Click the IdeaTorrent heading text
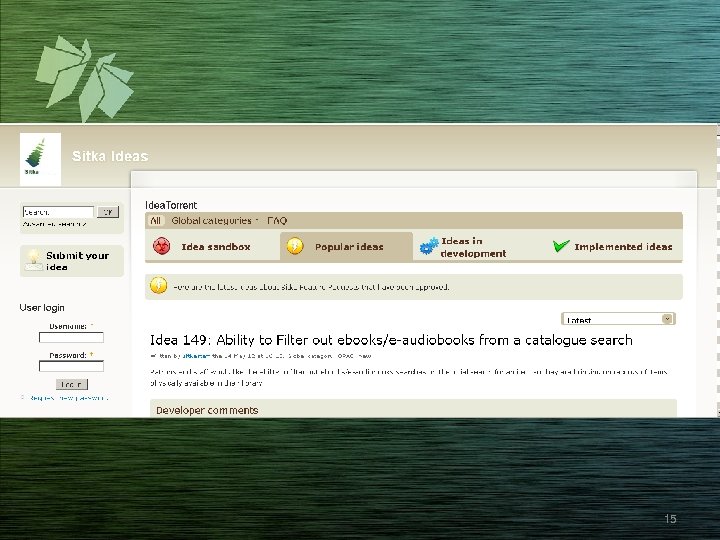 (x=171, y=205)
